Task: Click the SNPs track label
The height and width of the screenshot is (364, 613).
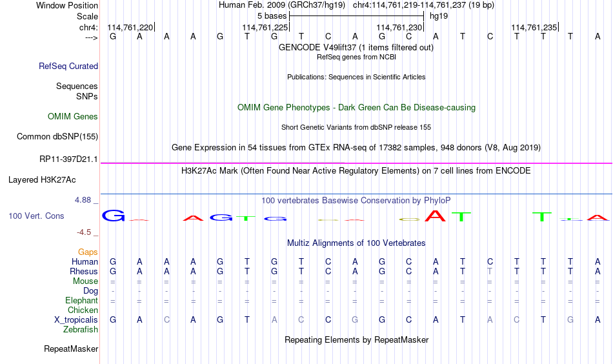Action: 87,96
